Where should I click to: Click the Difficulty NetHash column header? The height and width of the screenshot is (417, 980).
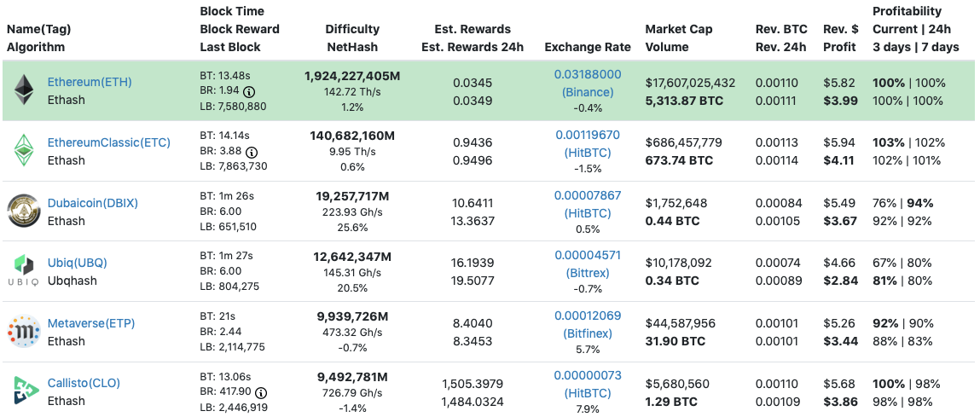tap(352, 38)
